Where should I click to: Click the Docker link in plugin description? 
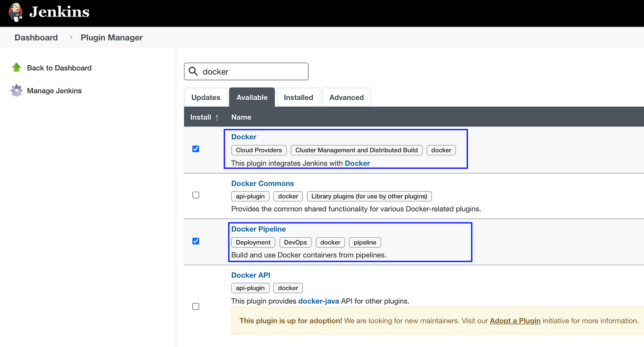pyautogui.click(x=357, y=163)
